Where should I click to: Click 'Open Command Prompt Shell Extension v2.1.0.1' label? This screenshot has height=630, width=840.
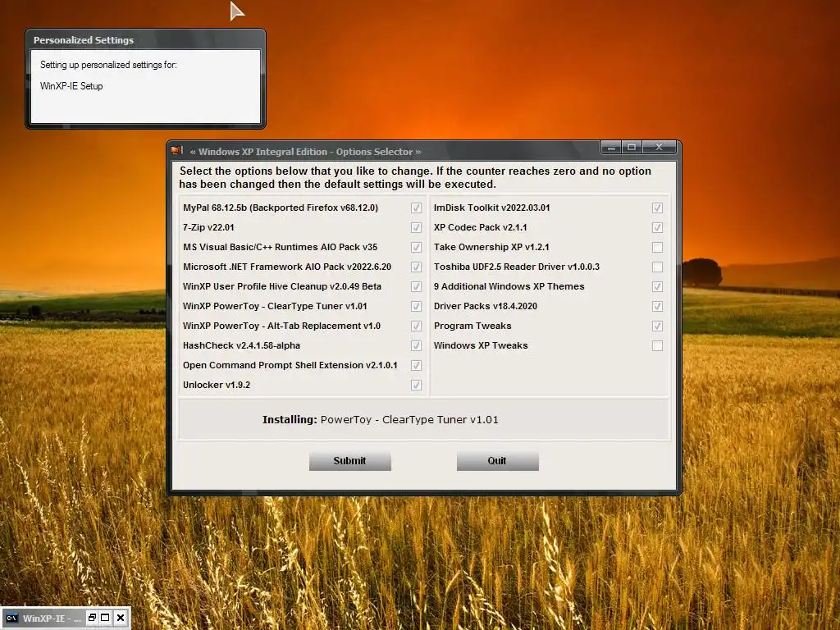click(x=290, y=365)
